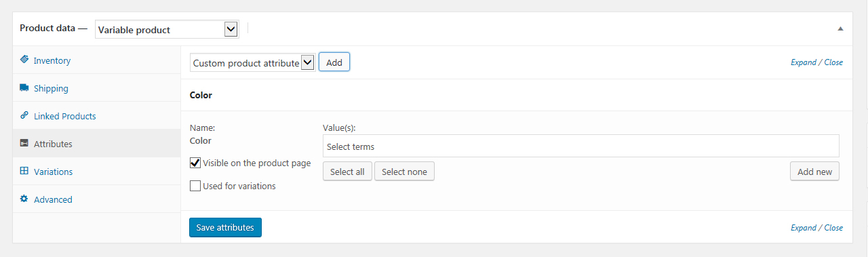Open the Variable product type dropdown
This screenshot has width=868, height=257.
(x=167, y=29)
